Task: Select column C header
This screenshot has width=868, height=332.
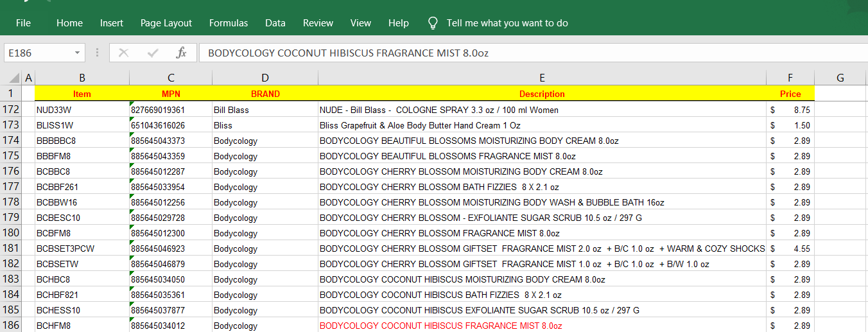Action: coord(171,78)
